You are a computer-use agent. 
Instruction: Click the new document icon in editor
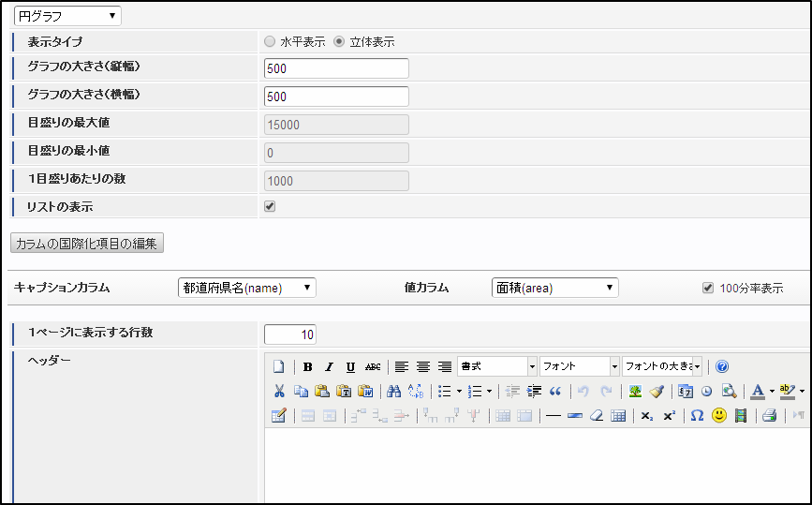tap(278, 366)
